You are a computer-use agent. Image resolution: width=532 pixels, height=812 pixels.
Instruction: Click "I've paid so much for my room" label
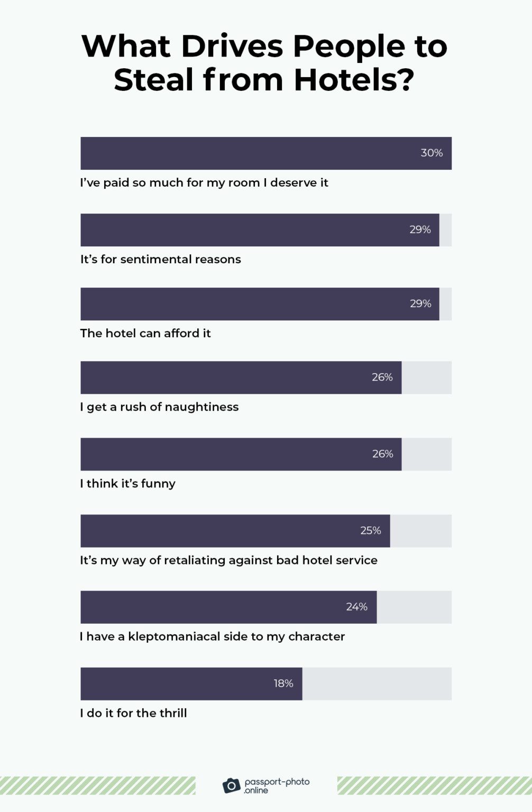click(204, 183)
